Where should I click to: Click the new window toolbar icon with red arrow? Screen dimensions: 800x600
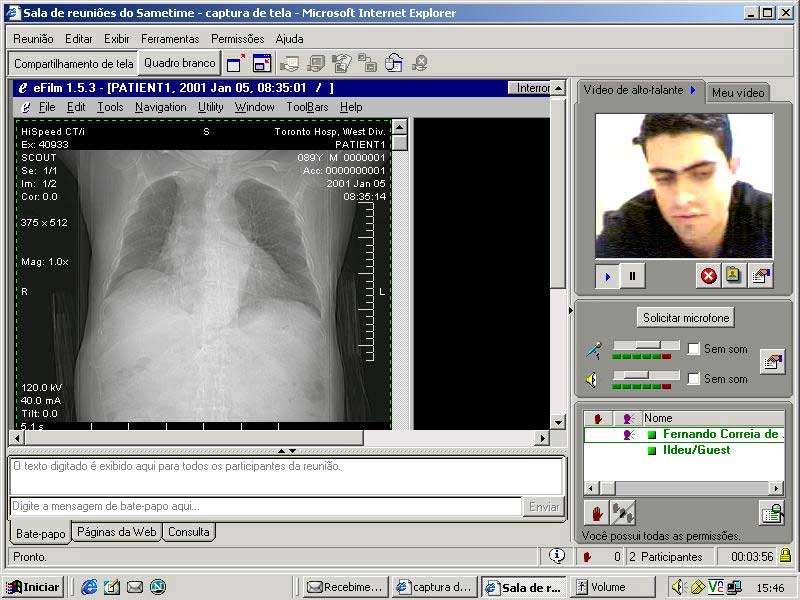(236, 63)
